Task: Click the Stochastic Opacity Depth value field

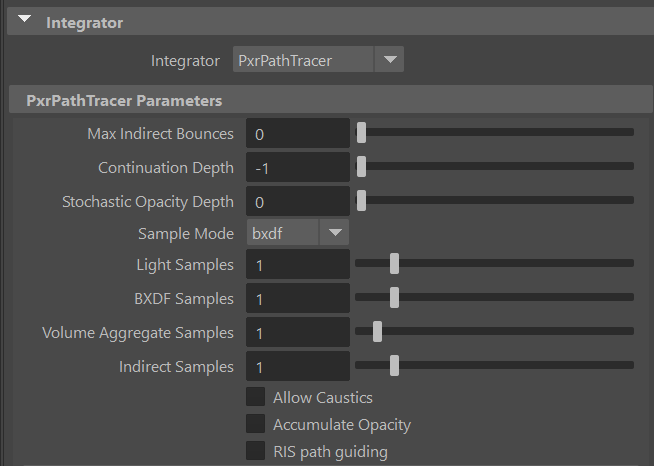Action: pos(298,202)
